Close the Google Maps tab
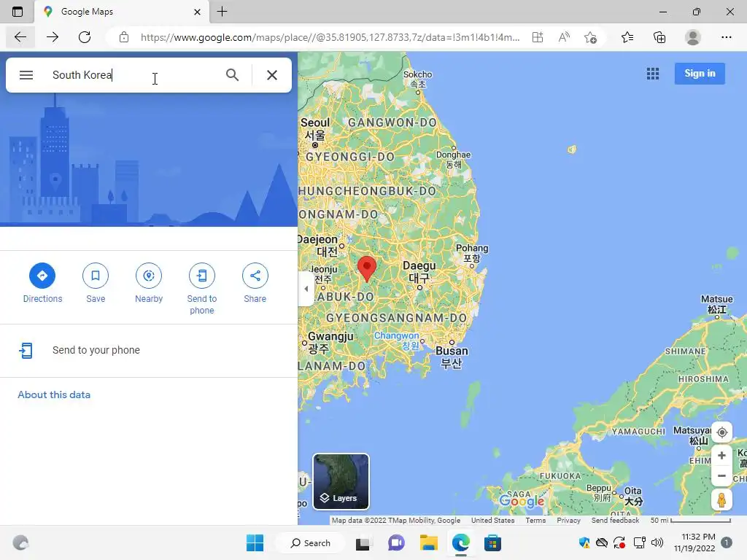 click(197, 12)
